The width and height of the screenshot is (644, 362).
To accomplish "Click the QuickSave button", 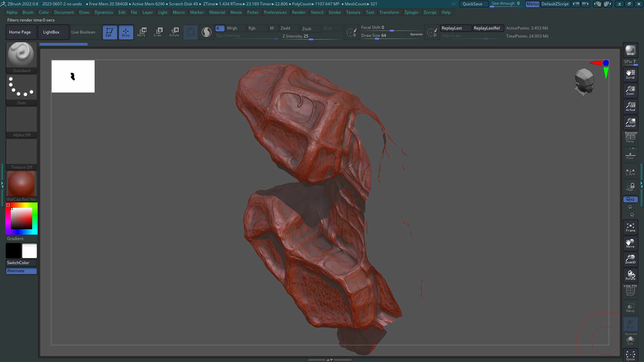I will click(472, 4).
